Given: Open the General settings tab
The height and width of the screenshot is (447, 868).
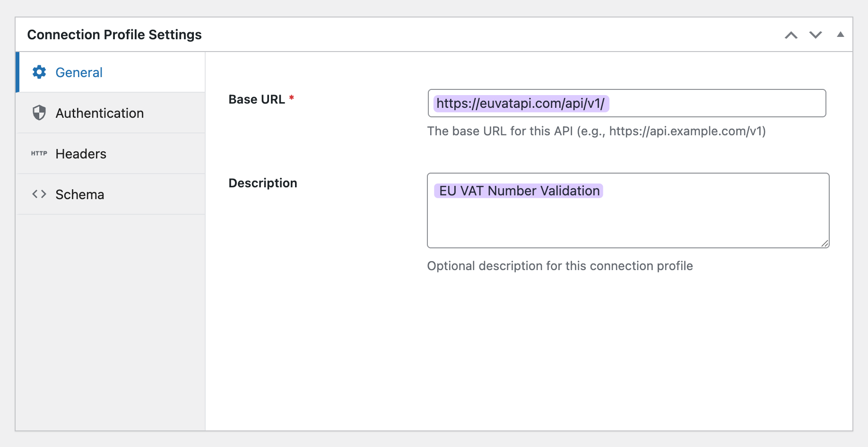Looking at the screenshot, I should tap(78, 72).
